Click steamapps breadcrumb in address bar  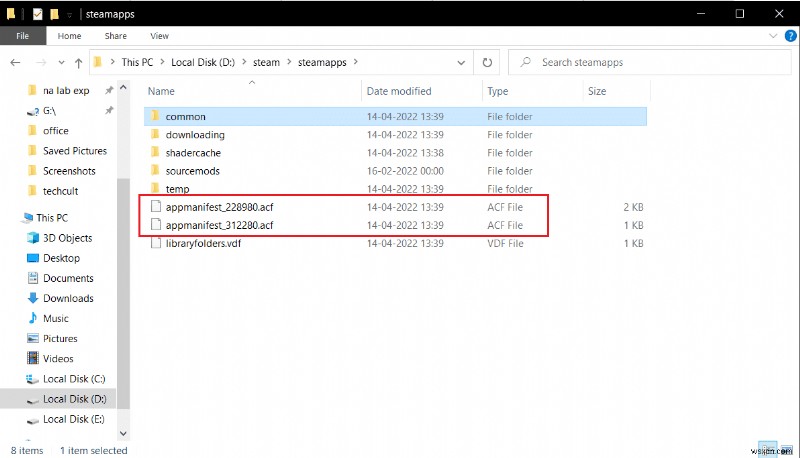pos(322,62)
